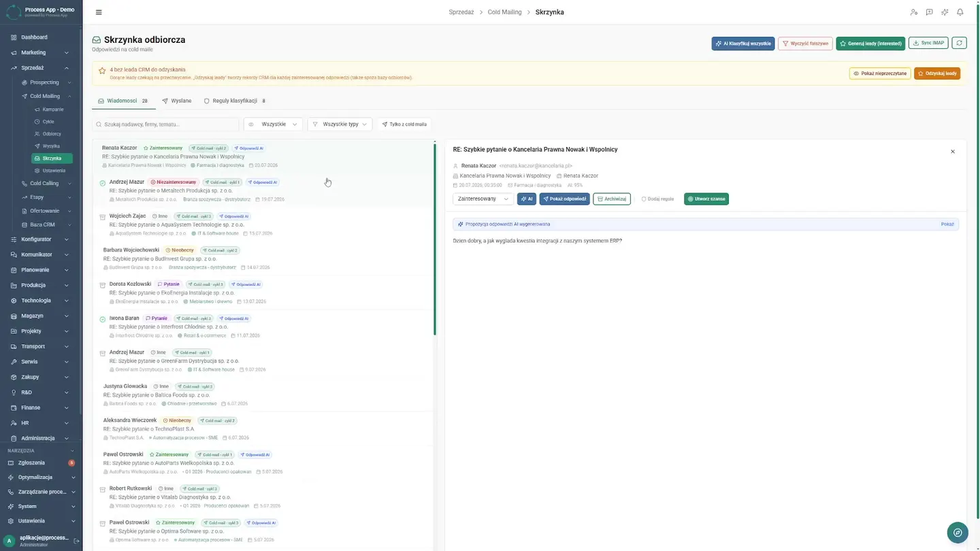Click the star icon in the yellow banner
Viewport: 980px width, 551px height.
point(102,70)
